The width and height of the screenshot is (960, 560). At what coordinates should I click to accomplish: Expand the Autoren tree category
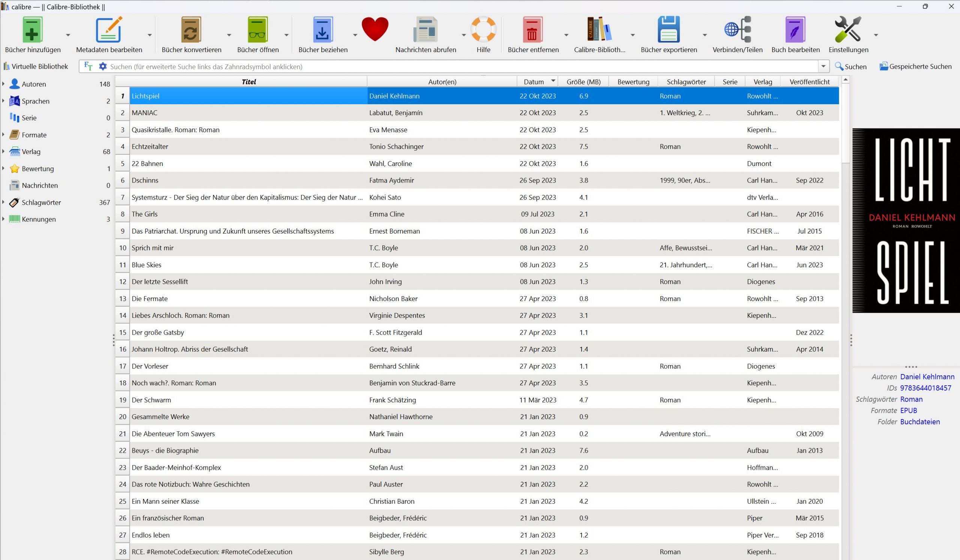pos(3,84)
